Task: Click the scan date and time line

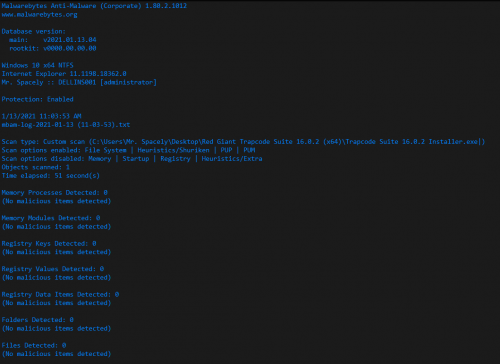Action: [41, 116]
